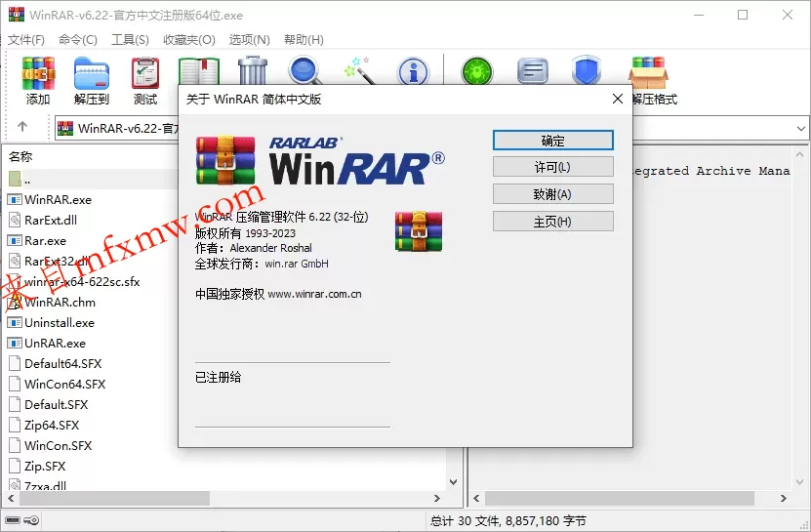Click the key icon in status bar
The height and width of the screenshot is (532, 811).
[x=31, y=520]
